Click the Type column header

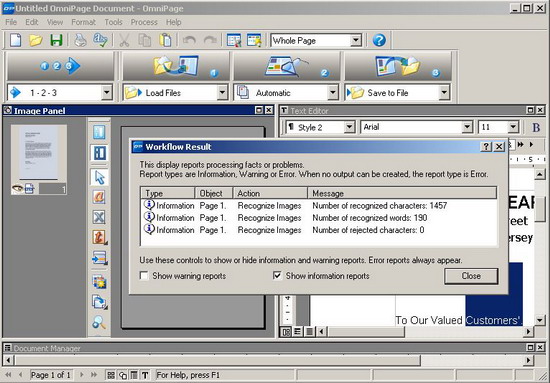click(168, 193)
